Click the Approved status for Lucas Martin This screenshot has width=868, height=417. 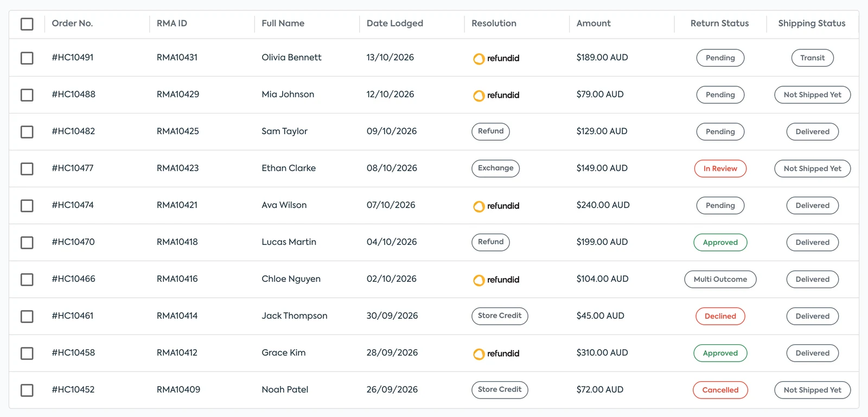click(x=720, y=243)
